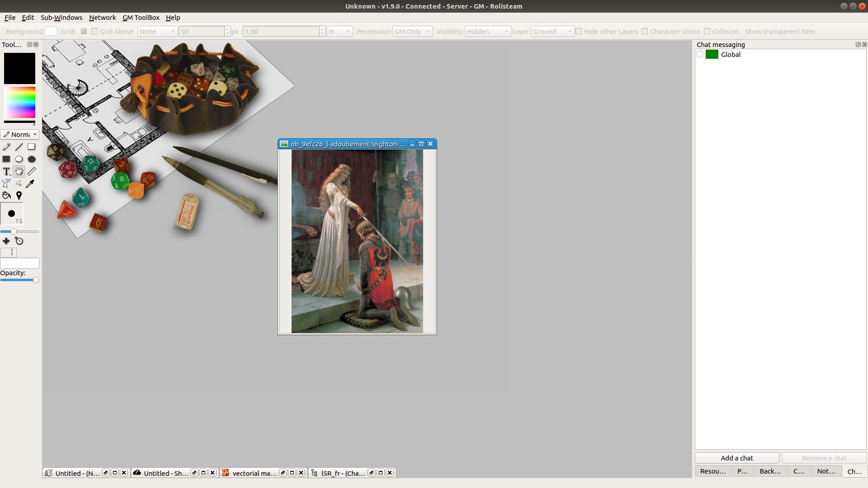Select the Pen freehand drawing tool
868x488 pixels.
point(6,147)
